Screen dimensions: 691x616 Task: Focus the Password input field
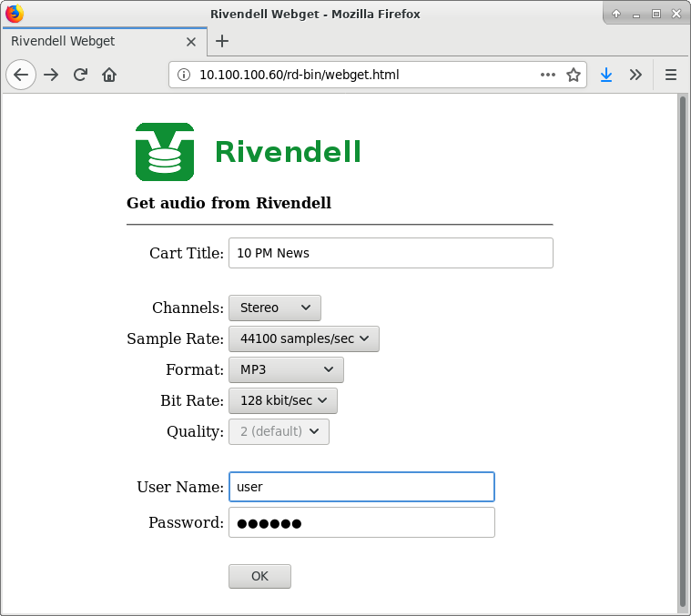(361, 523)
